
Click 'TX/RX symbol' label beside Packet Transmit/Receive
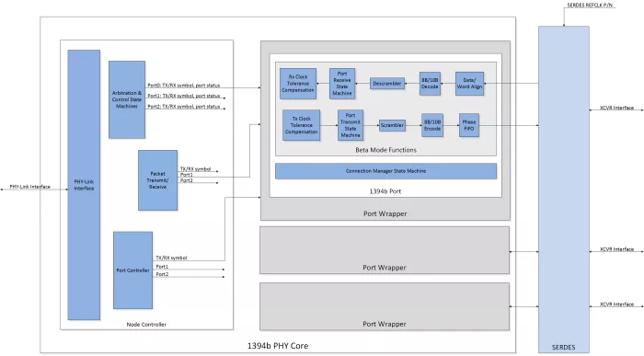(x=195, y=168)
